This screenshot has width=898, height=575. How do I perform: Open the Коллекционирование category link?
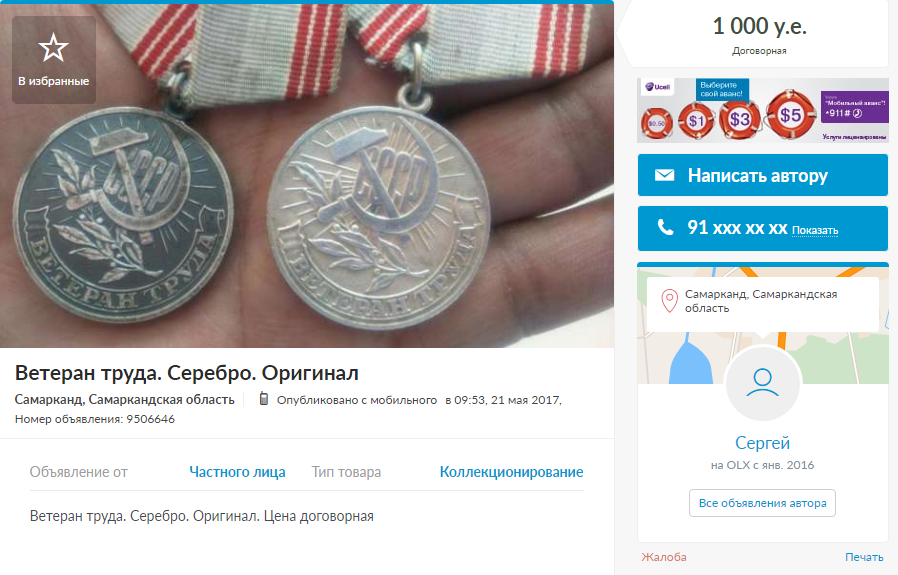pyautogui.click(x=511, y=472)
